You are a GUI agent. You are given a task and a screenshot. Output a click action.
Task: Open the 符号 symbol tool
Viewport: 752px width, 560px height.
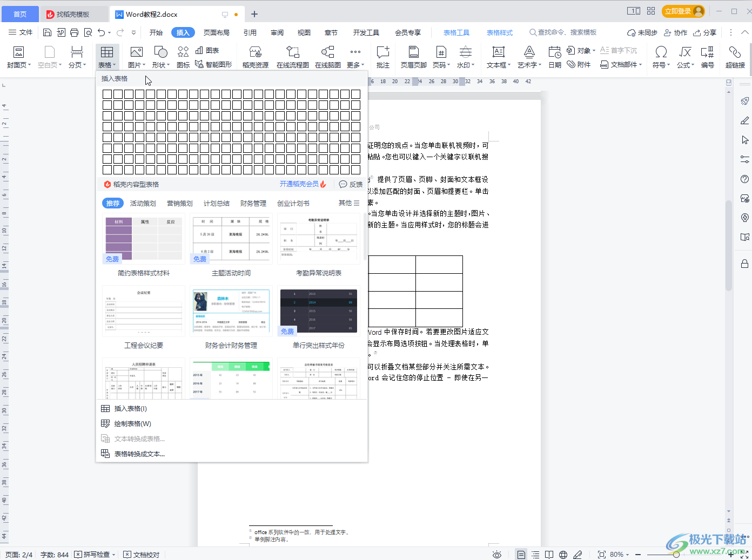[x=661, y=57]
